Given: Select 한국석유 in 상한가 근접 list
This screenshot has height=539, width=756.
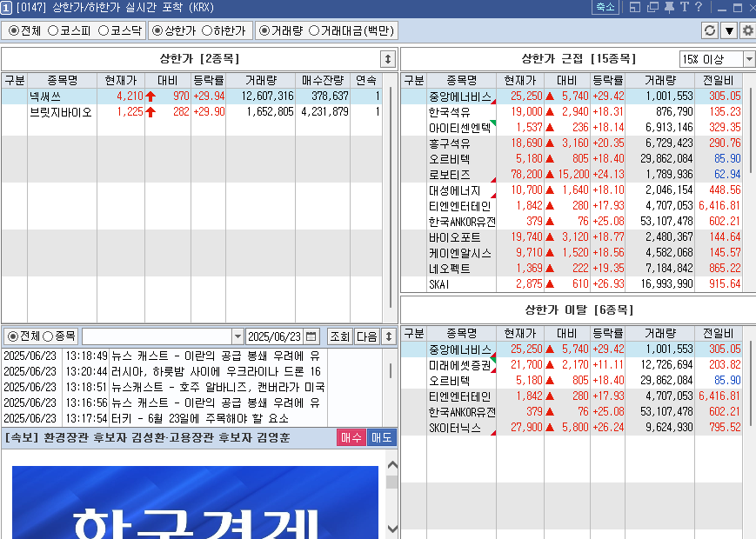Looking at the screenshot, I should point(572,112).
